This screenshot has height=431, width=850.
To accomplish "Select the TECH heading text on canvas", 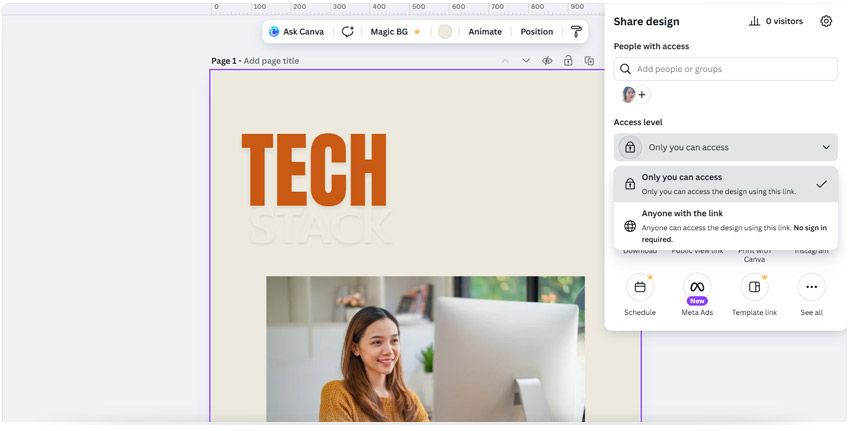I will [314, 170].
